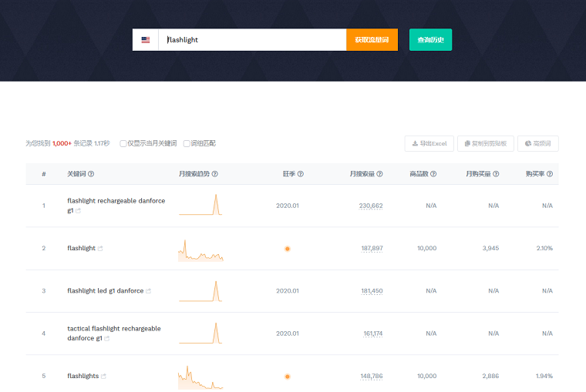The width and height of the screenshot is (586, 392).
Task: Open external link icon for flashlight led g1 danforce
Action: coord(148,291)
